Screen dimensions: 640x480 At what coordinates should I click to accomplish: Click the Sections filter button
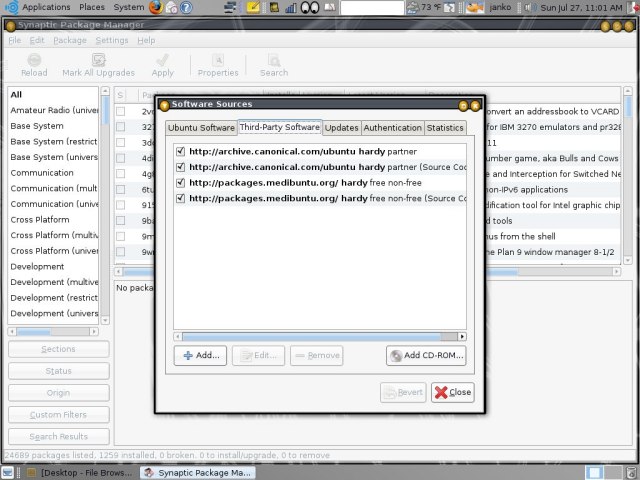tap(59, 349)
